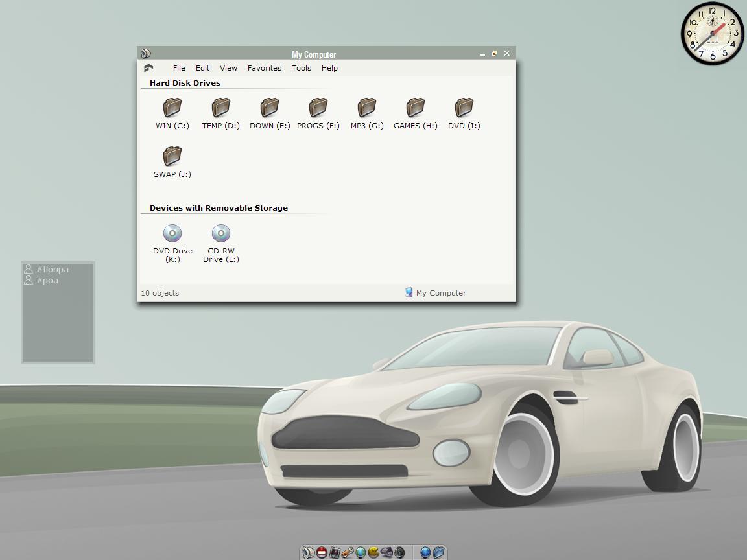Expand the Favorites menu
Image resolution: width=747 pixels, height=560 pixels.
tap(264, 68)
